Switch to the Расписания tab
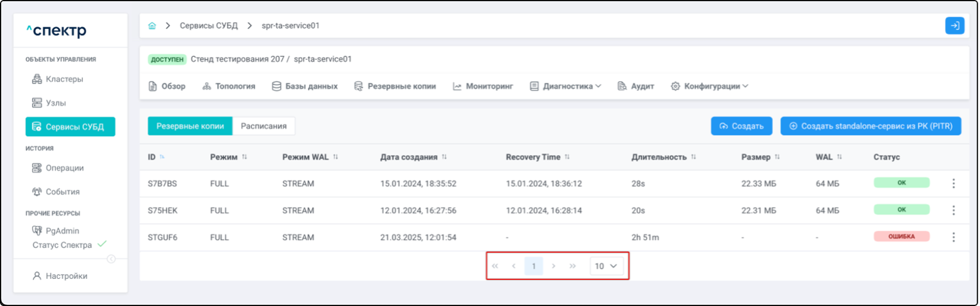 click(263, 126)
